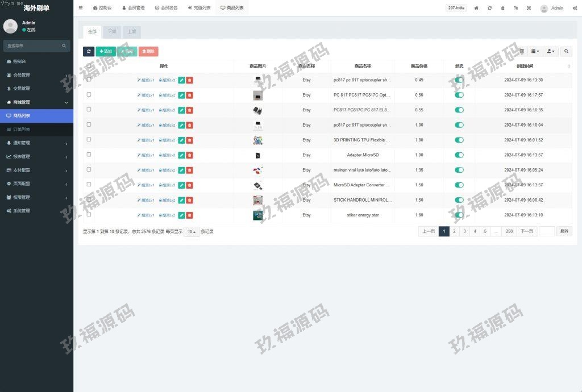582x392 pixels.
Task: Open settings gears icon next to Admin
Action: point(575,8)
